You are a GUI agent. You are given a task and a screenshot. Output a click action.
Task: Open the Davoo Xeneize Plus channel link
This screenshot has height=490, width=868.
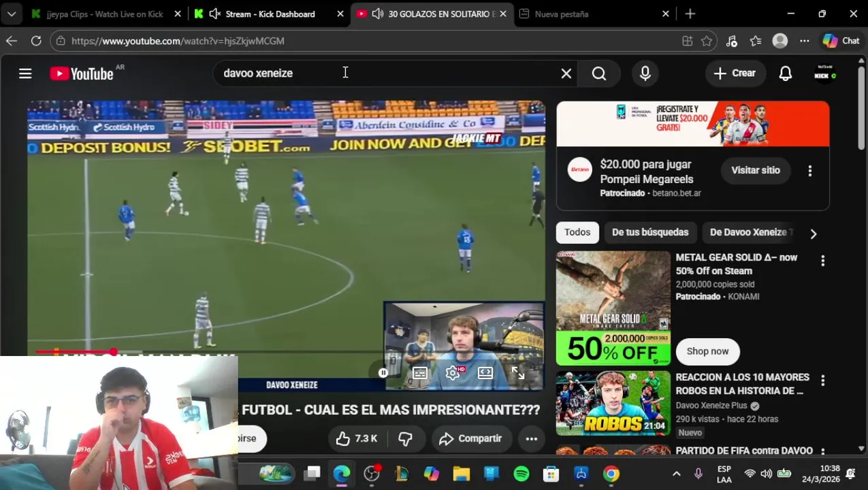click(712, 406)
